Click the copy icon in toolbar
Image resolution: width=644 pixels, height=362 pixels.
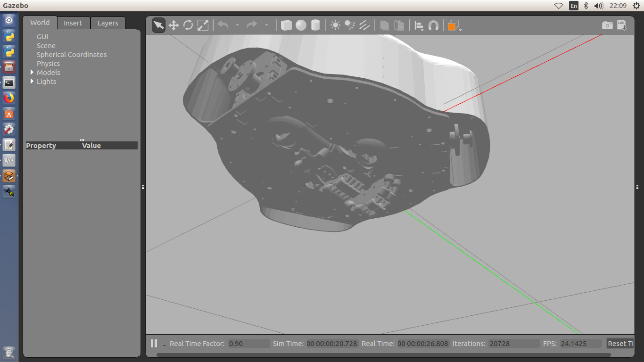tap(385, 25)
